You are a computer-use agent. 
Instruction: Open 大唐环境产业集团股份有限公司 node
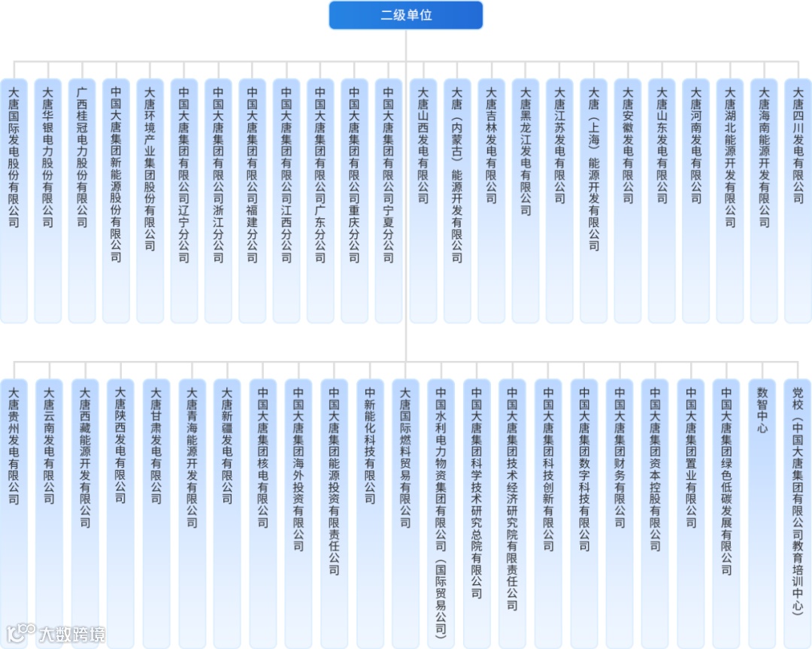point(150,201)
